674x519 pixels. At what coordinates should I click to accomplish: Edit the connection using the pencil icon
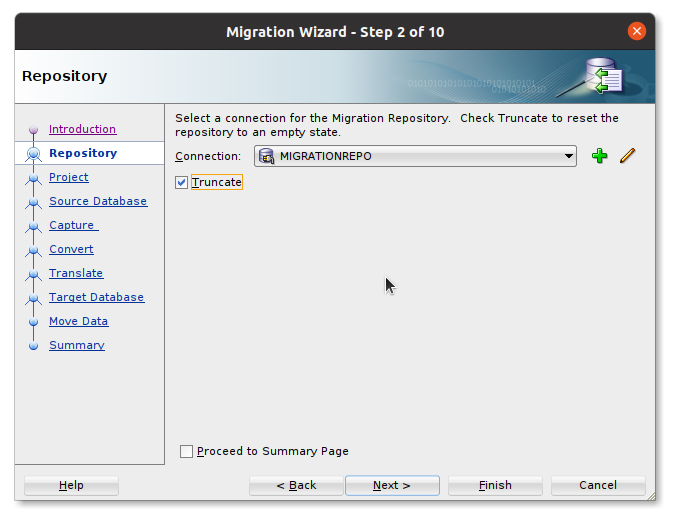click(628, 156)
